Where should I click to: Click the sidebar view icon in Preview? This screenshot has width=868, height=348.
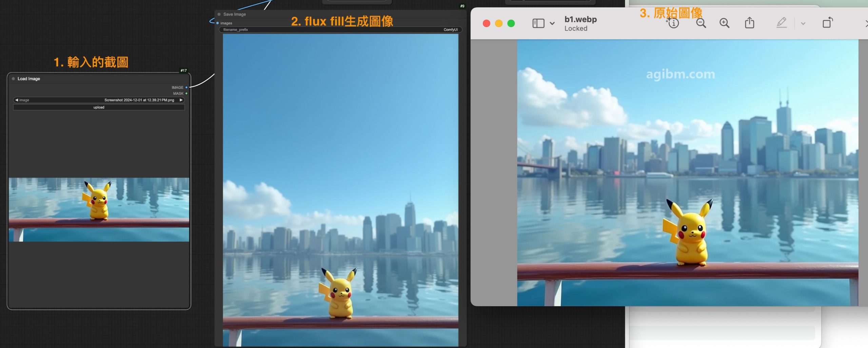point(538,23)
